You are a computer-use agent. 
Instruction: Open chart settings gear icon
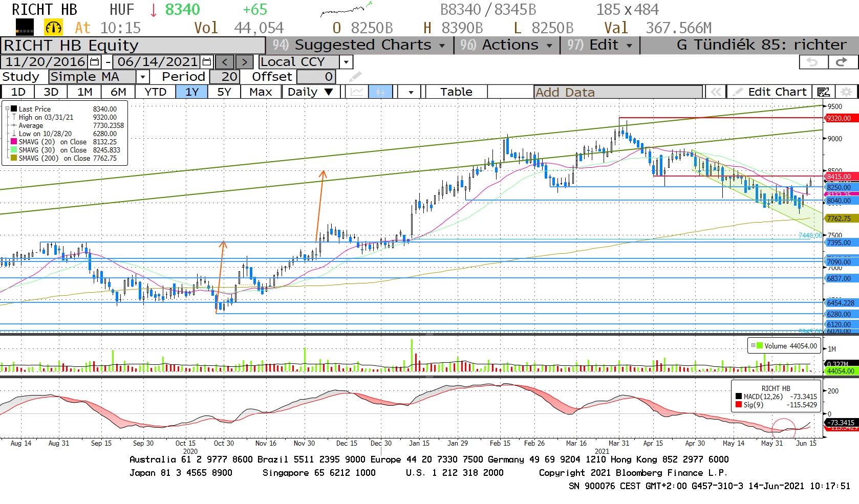[847, 92]
